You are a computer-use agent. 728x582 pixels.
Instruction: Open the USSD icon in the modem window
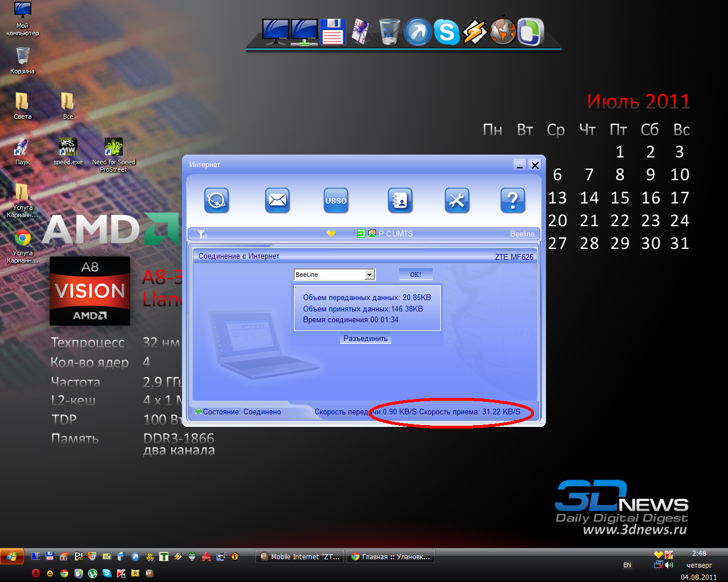click(336, 200)
